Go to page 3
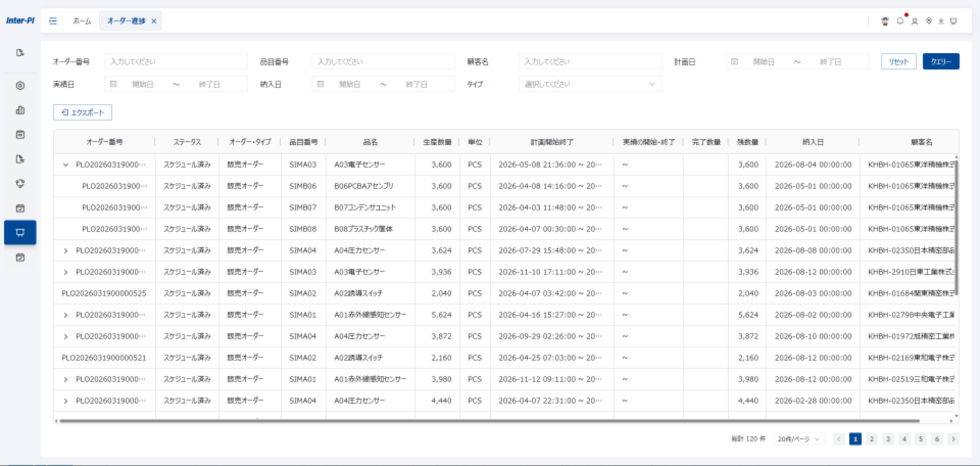Image resolution: width=980 pixels, height=466 pixels. click(888, 438)
